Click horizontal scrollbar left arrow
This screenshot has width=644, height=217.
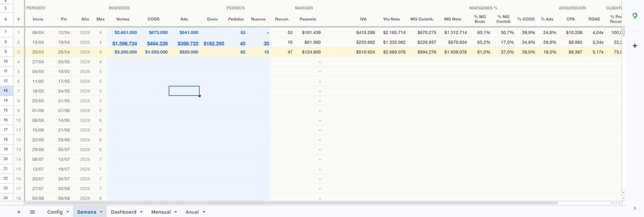tap(614, 204)
